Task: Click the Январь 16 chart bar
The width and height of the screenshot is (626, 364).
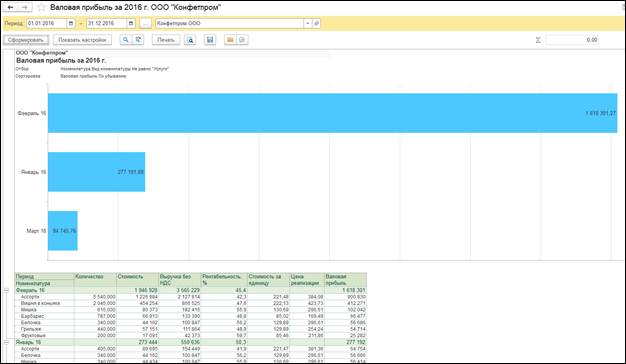Action: pyautogui.click(x=96, y=172)
